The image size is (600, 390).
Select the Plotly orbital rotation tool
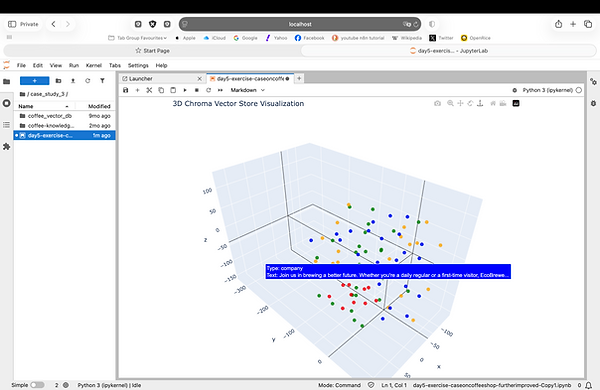pos(470,103)
